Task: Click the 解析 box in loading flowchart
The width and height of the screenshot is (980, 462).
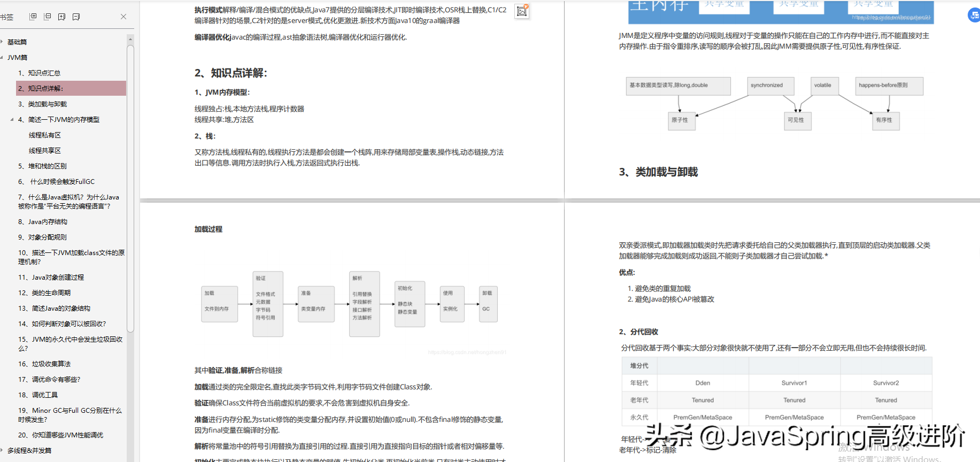Action: pyautogui.click(x=365, y=304)
